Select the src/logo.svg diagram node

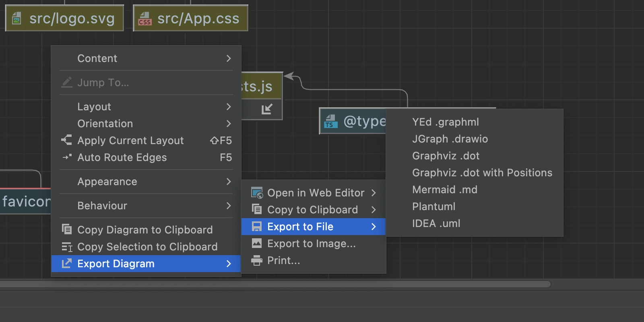point(64,18)
